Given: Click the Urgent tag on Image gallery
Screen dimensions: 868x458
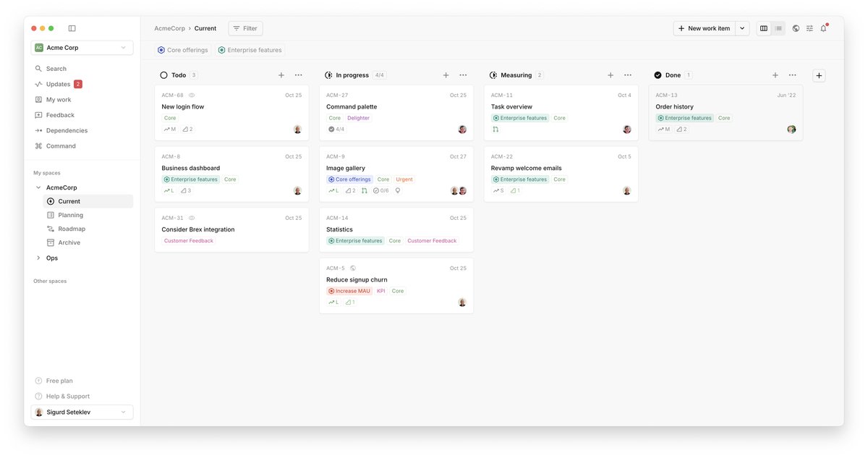Looking at the screenshot, I should pyautogui.click(x=404, y=179).
